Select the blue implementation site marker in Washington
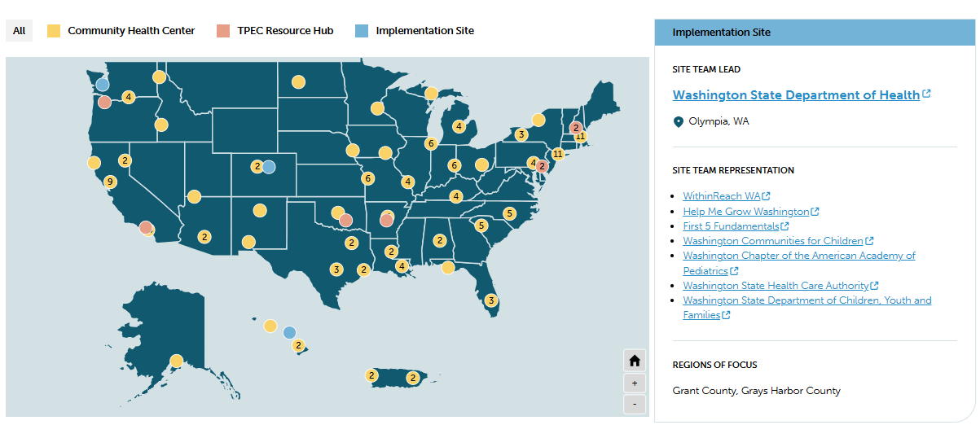 pyautogui.click(x=103, y=84)
